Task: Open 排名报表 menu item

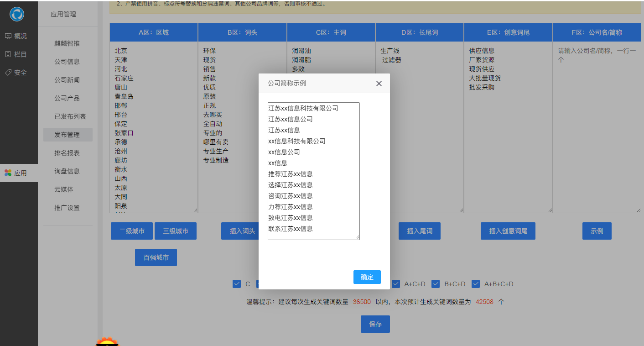Action: click(x=68, y=153)
